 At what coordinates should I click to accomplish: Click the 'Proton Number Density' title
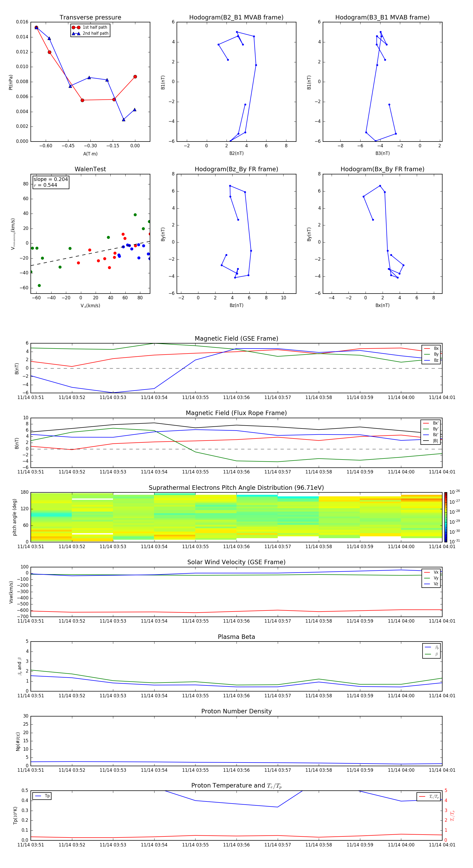[x=236, y=711]
